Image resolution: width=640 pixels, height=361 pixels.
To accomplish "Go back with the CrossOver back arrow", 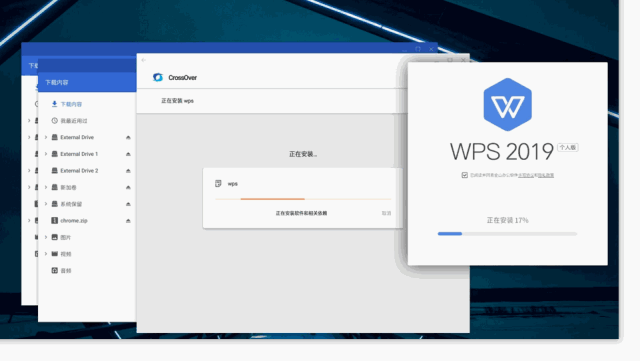I will click(144, 60).
